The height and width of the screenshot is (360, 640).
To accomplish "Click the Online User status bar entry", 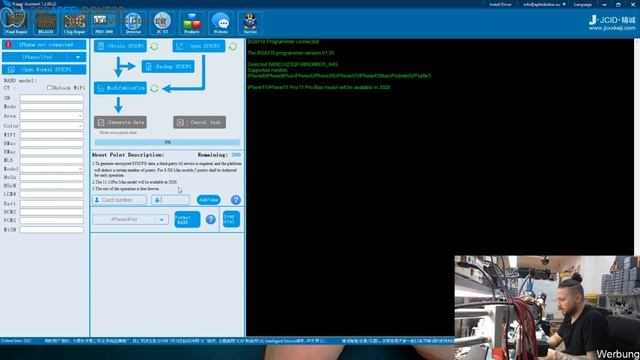I will click(x=16, y=340).
